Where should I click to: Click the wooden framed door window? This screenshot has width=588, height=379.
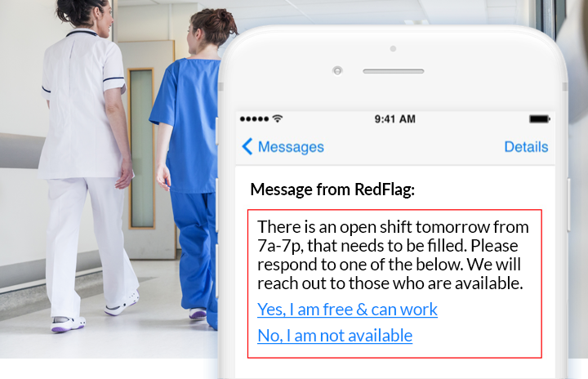tap(141, 149)
